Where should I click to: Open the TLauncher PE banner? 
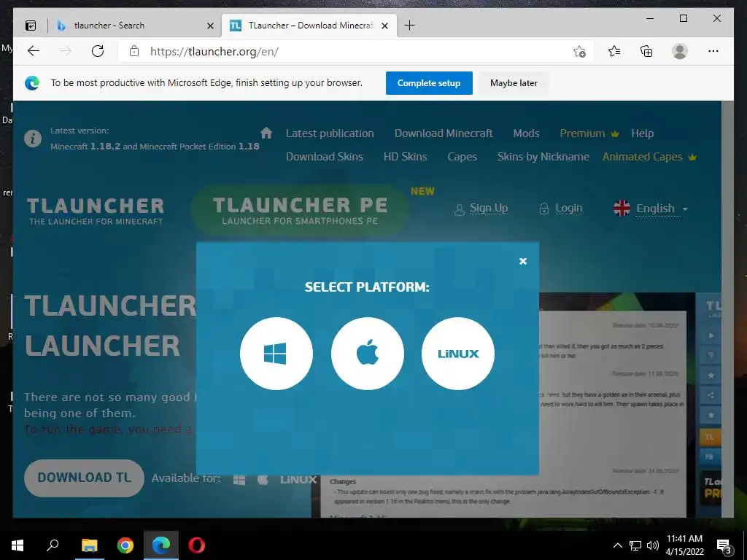[x=300, y=211]
